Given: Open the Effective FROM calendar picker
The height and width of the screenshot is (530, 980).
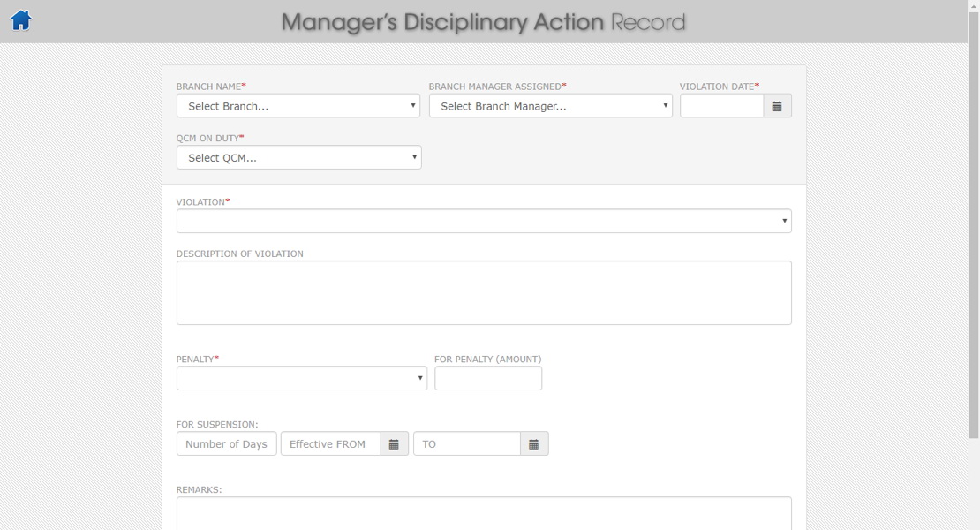Looking at the screenshot, I should (394, 444).
